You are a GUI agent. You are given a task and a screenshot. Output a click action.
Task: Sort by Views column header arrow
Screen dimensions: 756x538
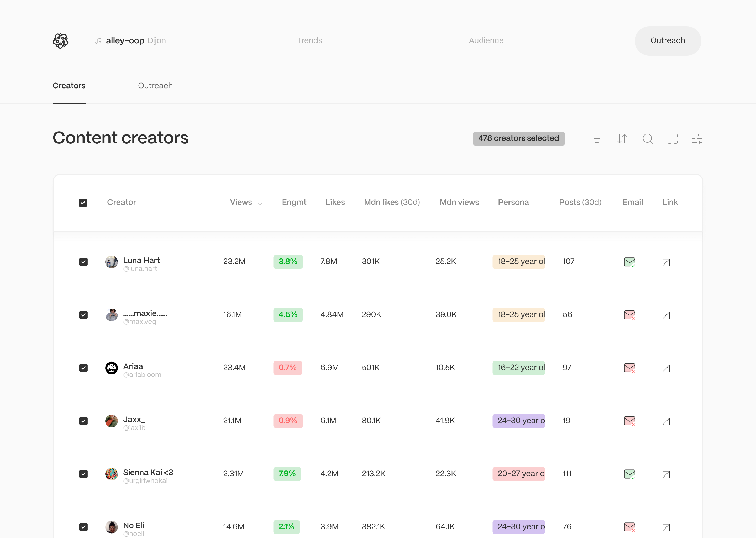(260, 203)
